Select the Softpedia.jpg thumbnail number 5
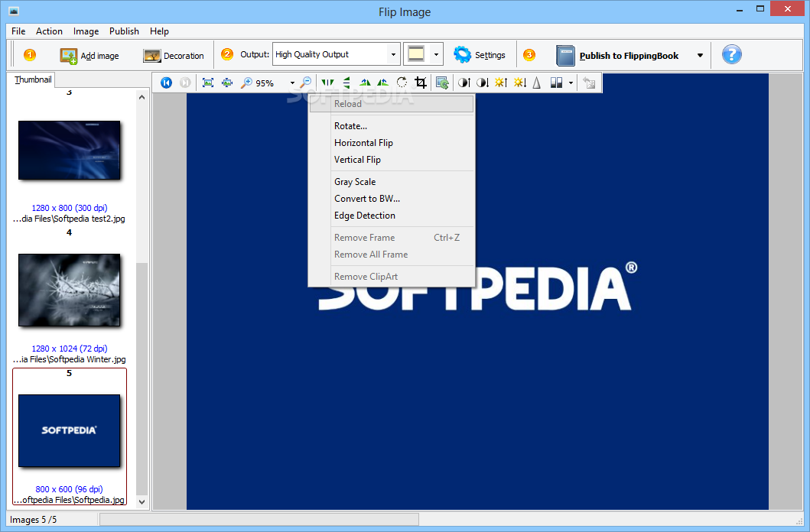Screen dimensions: 810x532 [x=70, y=430]
